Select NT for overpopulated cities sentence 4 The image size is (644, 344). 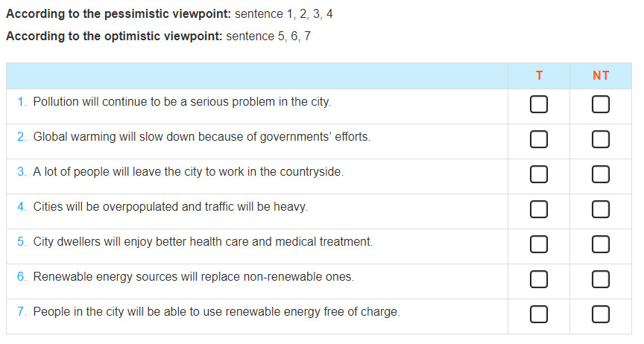coord(600,209)
